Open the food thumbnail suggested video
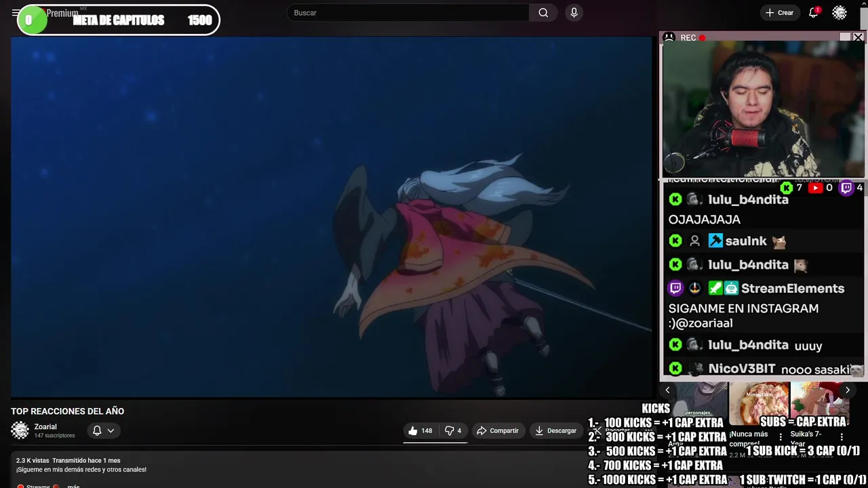The height and width of the screenshot is (488, 868). click(x=759, y=402)
